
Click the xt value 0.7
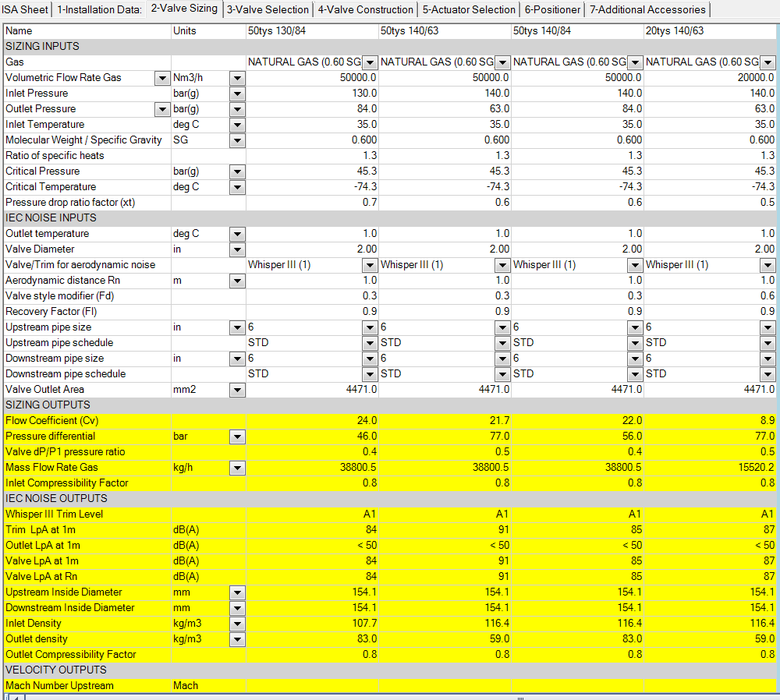312,203
